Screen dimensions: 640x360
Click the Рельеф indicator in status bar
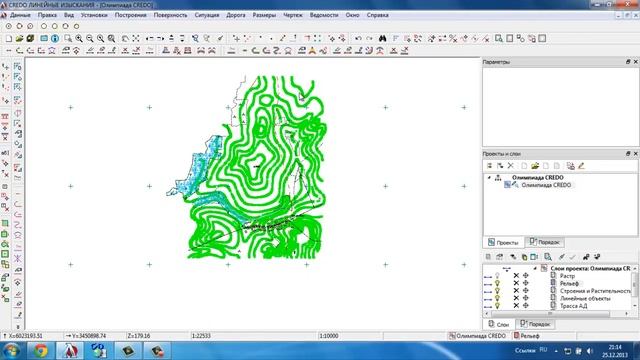click(527, 336)
